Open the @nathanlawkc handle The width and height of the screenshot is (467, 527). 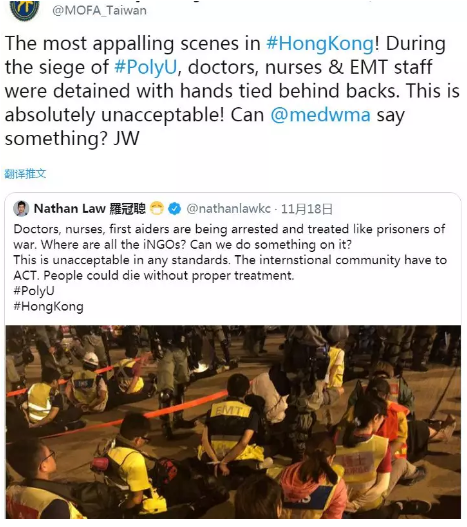228,209
